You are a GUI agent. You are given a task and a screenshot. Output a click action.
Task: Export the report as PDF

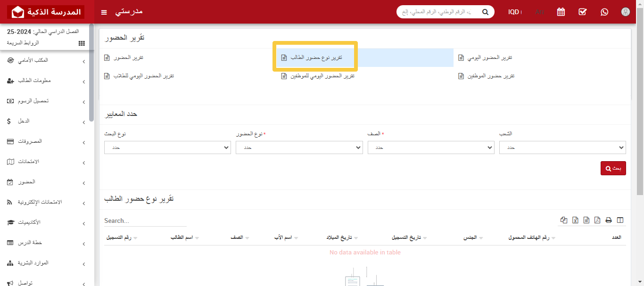click(x=597, y=220)
